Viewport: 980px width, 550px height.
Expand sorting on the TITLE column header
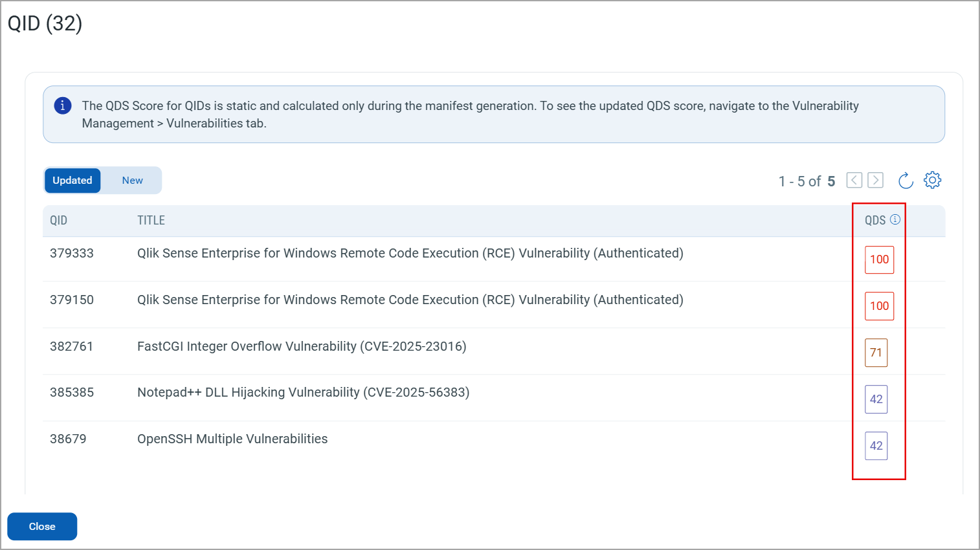pyautogui.click(x=151, y=220)
